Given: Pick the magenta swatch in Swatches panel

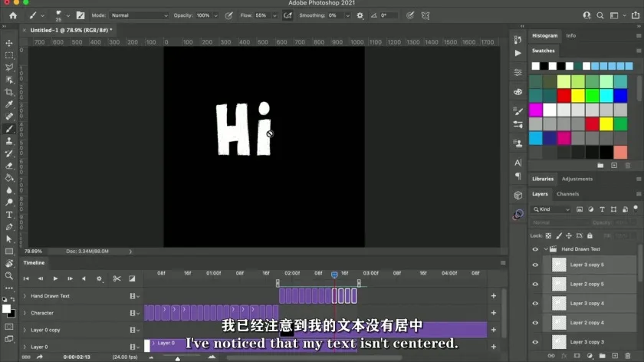Looking at the screenshot, I should point(535,110).
